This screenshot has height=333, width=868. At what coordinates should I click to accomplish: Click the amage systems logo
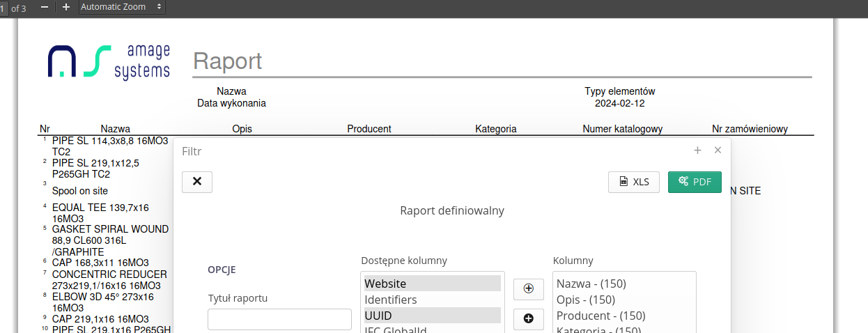click(x=109, y=61)
